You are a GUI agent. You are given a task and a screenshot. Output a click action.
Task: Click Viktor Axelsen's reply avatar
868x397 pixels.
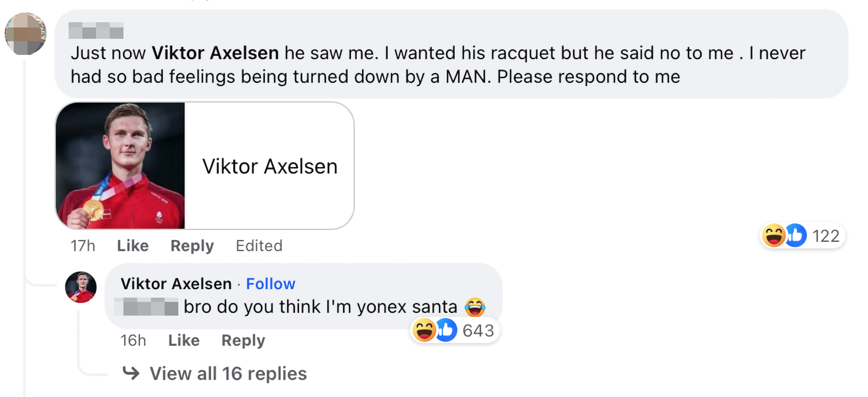click(x=81, y=287)
